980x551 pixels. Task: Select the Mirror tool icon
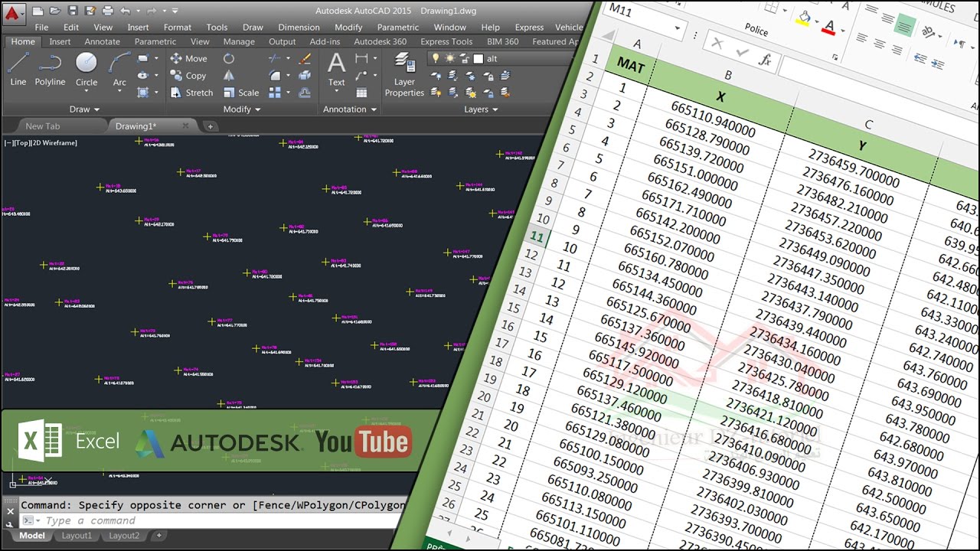(229, 76)
